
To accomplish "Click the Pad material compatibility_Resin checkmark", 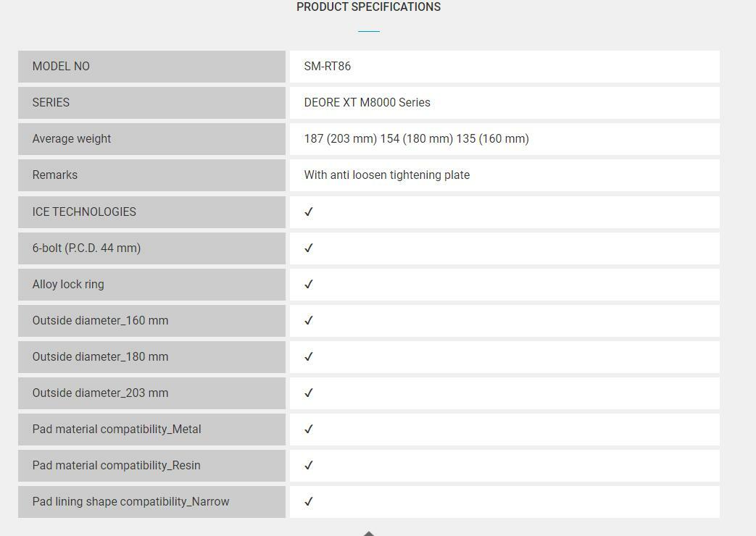I will (x=309, y=465).
